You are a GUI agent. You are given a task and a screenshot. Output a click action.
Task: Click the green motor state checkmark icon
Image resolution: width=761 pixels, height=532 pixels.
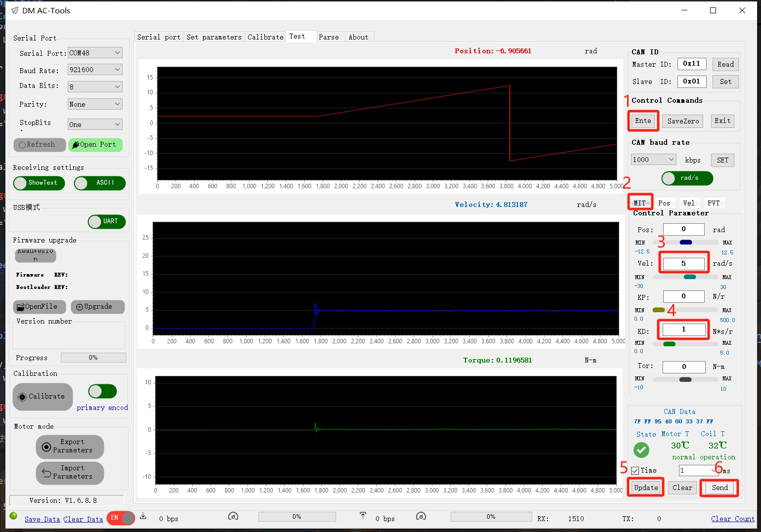click(x=641, y=450)
